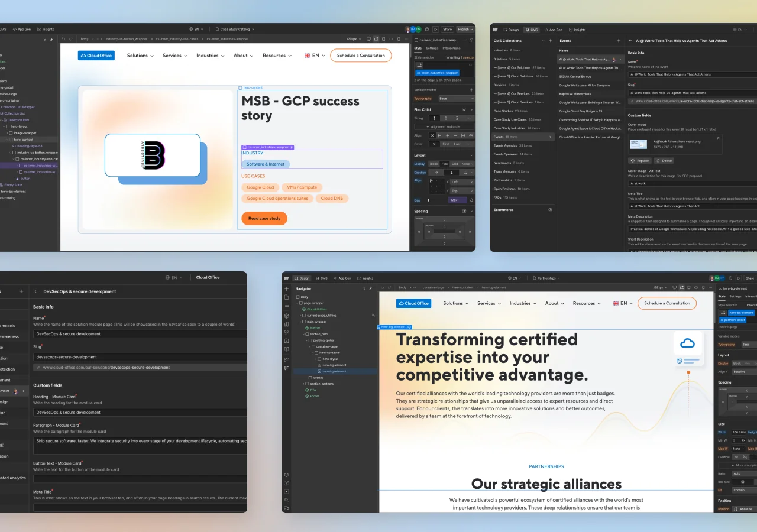
Task: Switch to Interactions tab in MSB window
Action: [451, 48]
